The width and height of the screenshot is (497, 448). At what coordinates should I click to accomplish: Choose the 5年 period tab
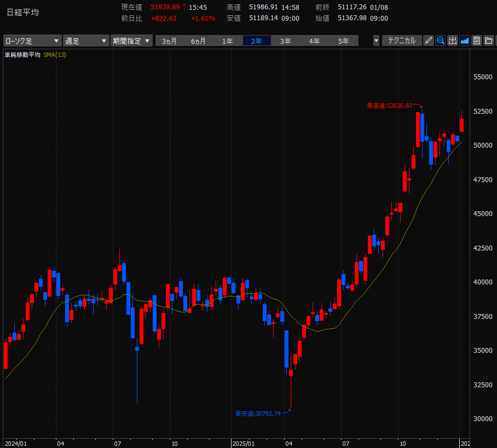[344, 41]
